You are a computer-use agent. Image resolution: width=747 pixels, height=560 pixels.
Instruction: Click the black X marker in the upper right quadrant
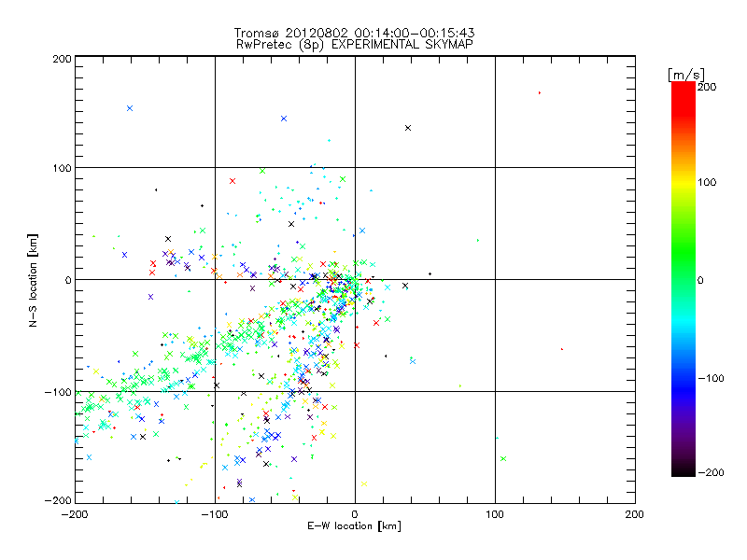(x=408, y=128)
